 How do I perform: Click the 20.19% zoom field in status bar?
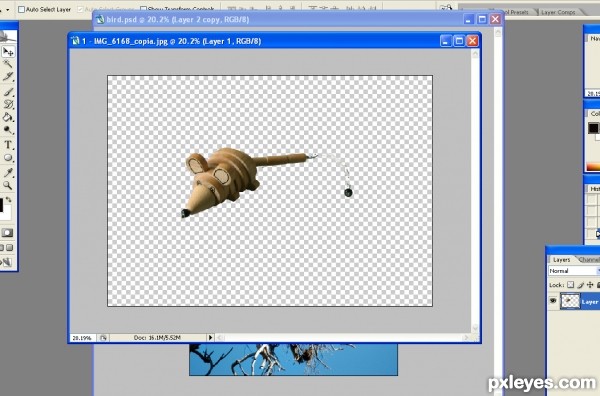click(x=82, y=338)
